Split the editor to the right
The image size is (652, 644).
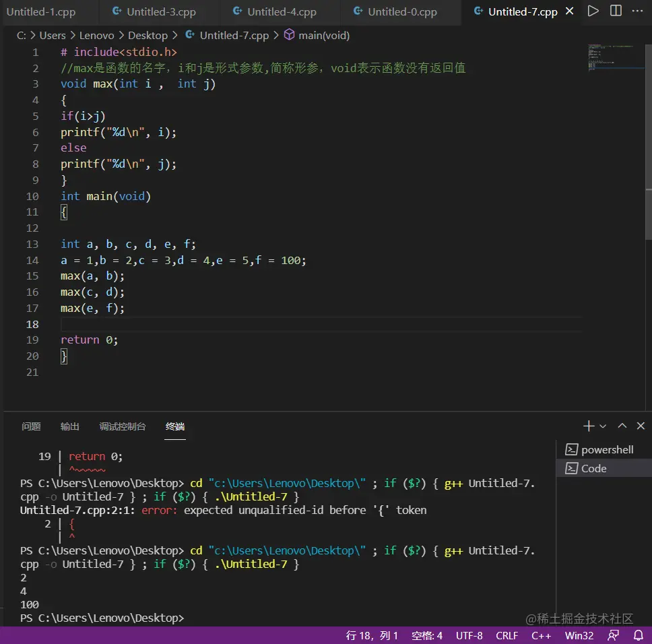(x=616, y=11)
